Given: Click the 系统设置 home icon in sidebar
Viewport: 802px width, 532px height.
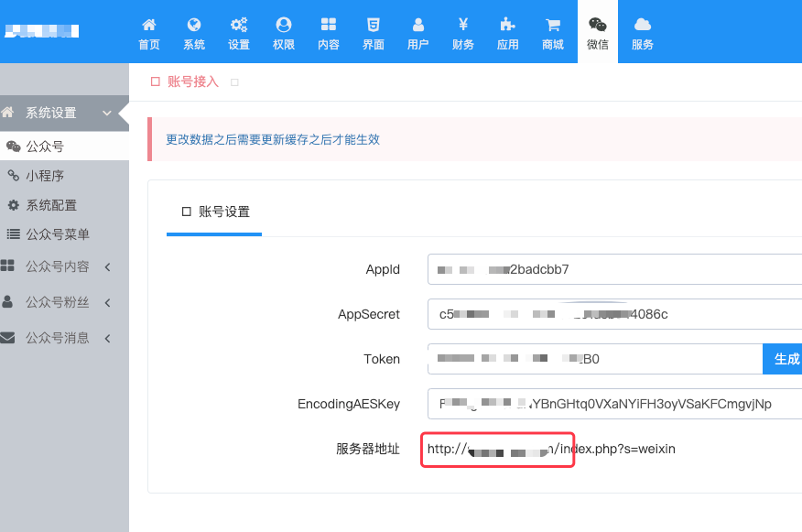Looking at the screenshot, I should tap(7, 112).
